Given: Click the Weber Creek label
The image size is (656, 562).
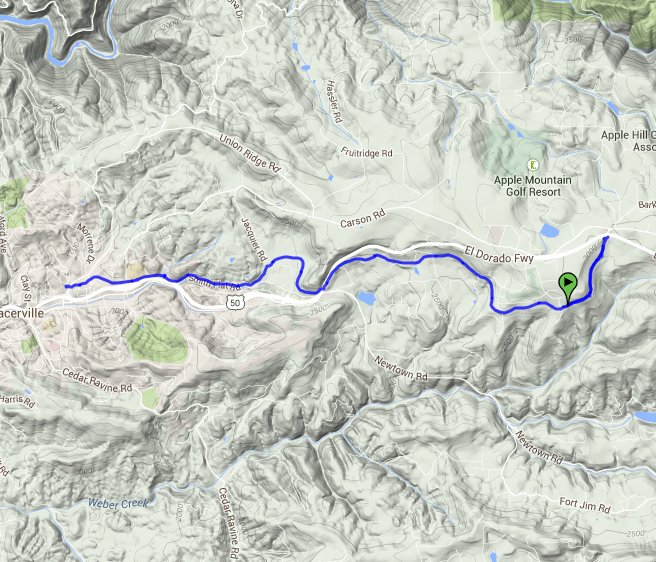Looking at the screenshot, I should [x=118, y=503].
